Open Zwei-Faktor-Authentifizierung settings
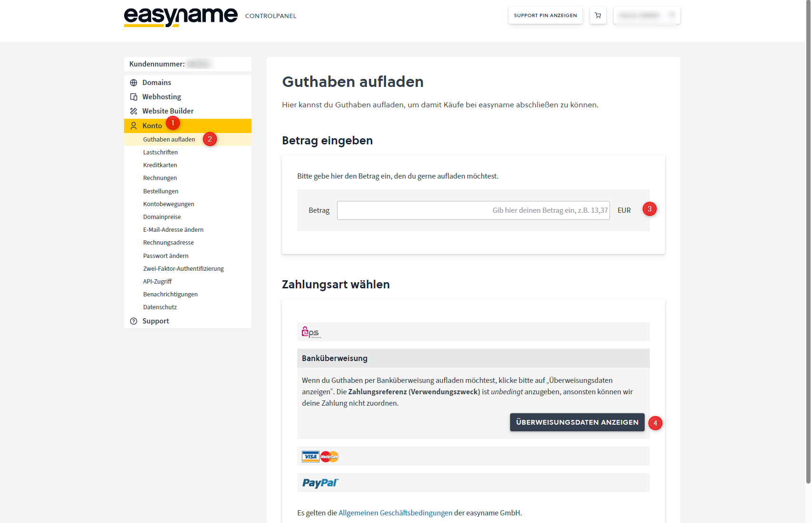 pos(183,269)
